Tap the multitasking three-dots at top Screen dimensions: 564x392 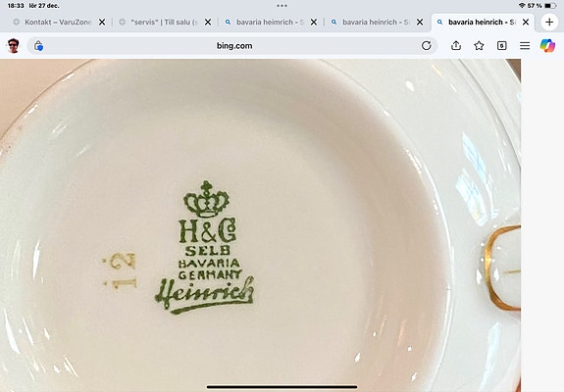(x=282, y=6)
